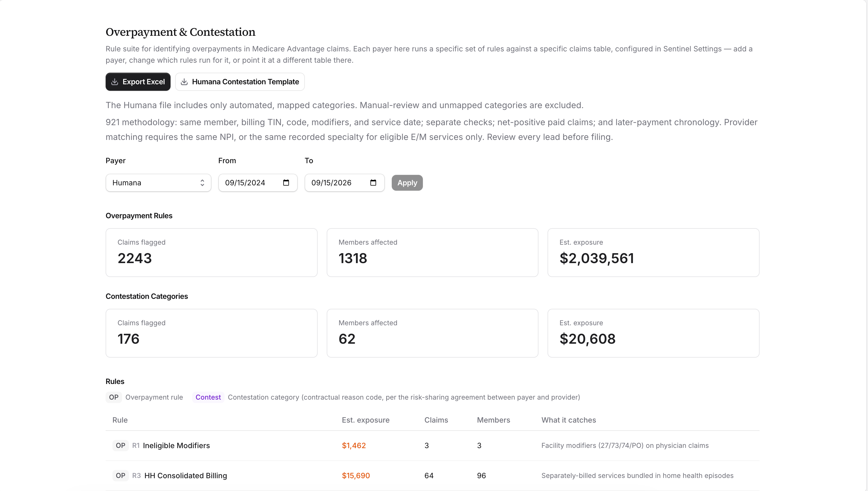This screenshot has width=868, height=491.
Task: Click the Est. exposure column header
Action: click(x=366, y=420)
